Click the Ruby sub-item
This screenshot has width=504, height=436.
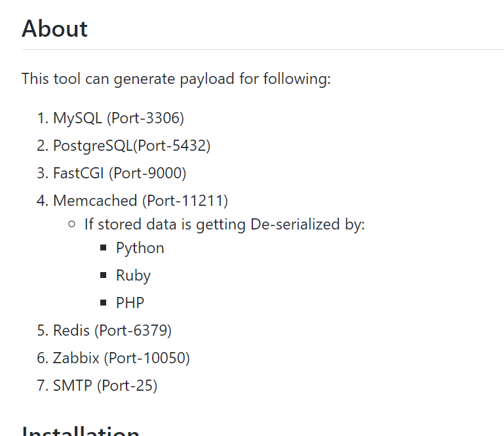pyautogui.click(x=133, y=275)
